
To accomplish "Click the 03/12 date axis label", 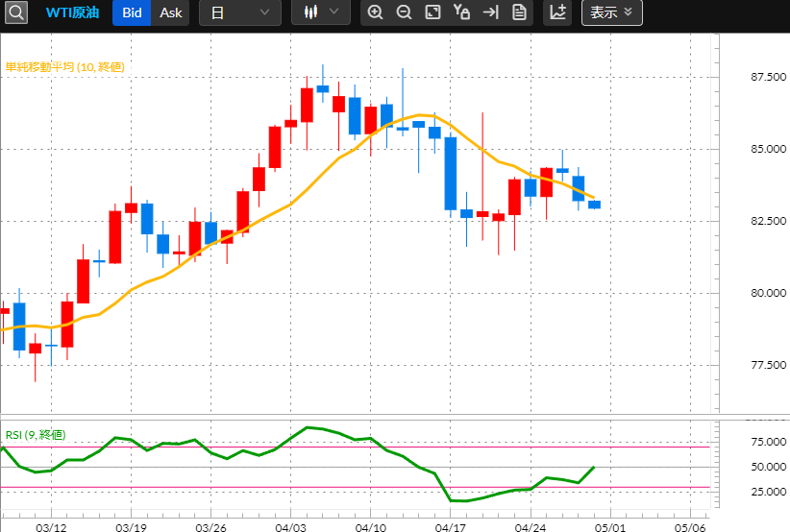I will pos(51,527).
